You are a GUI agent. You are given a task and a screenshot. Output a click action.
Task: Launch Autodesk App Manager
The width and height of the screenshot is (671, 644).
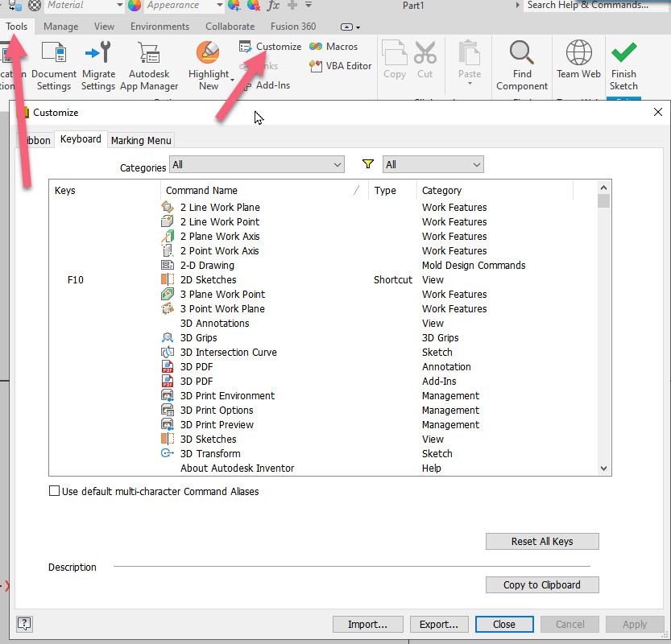[149, 66]
